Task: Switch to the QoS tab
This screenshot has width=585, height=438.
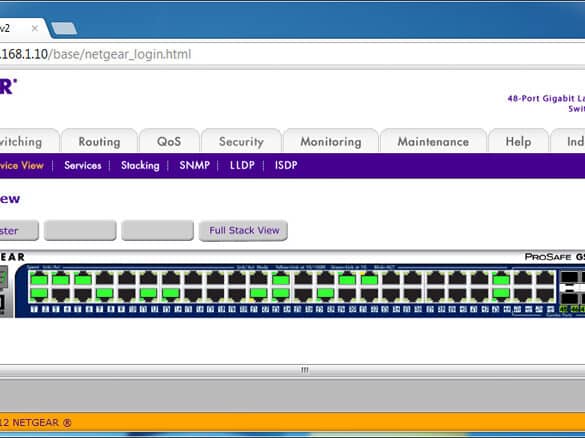Action: pos(169,141)
